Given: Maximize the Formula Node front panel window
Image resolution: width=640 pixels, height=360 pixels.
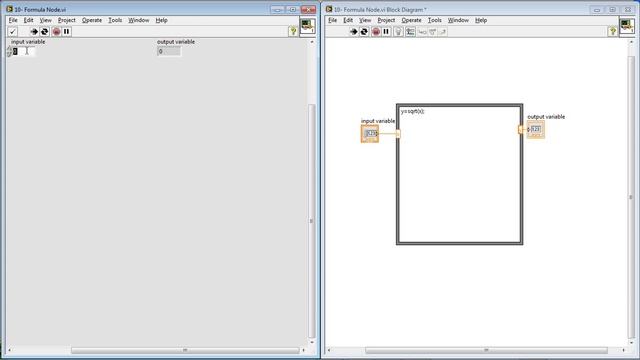Looking at the screenshot, I should pyautogui.click(x=293, y=9).
